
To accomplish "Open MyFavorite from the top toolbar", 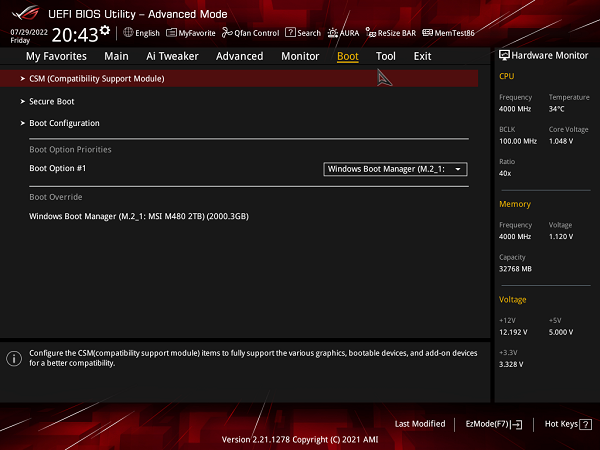I will click(170, 33).
